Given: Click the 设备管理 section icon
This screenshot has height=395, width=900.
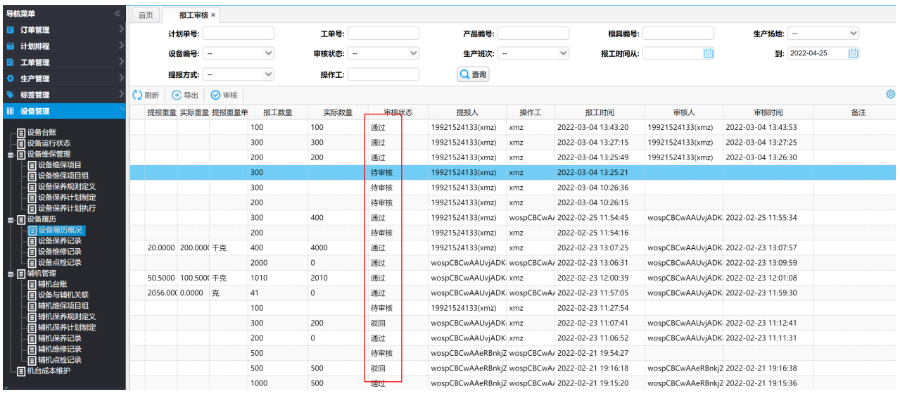Looking at the screenshot, I should [x=10, y=111].
